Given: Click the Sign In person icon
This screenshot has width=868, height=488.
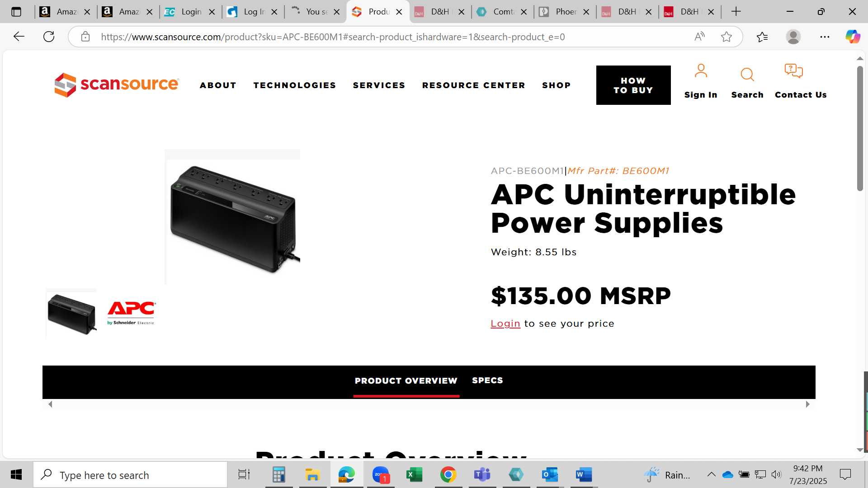Looking at the screenshot, I should (701, 71).
